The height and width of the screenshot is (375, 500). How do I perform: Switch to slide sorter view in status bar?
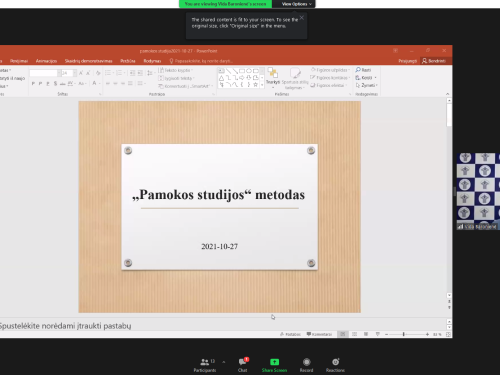[x=354, y=334]
